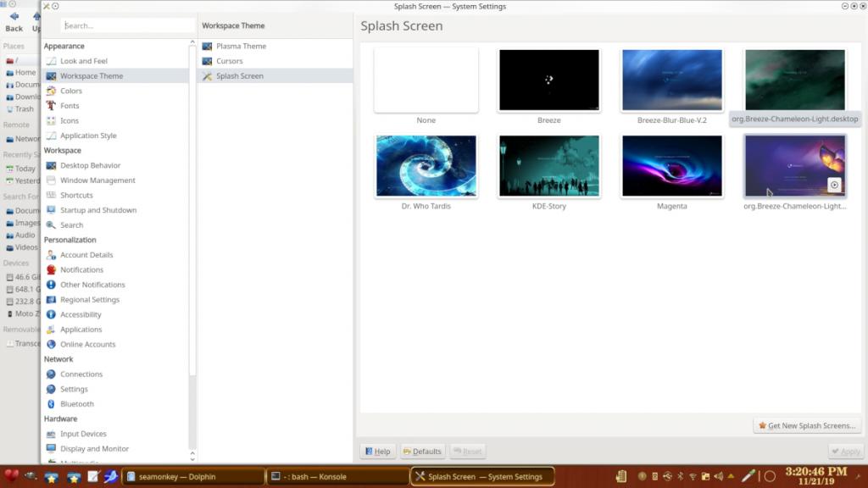Click Get New Splash Screens button
Image resolution: width=868 pixels, height=488 pixels.
pyautogui.click(x=807, y=426)
